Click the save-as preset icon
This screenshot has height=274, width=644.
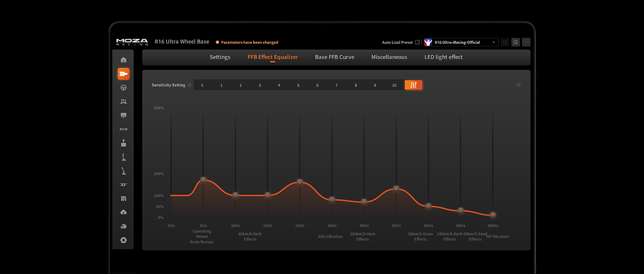pyautogui.click(x=516, y=43)
